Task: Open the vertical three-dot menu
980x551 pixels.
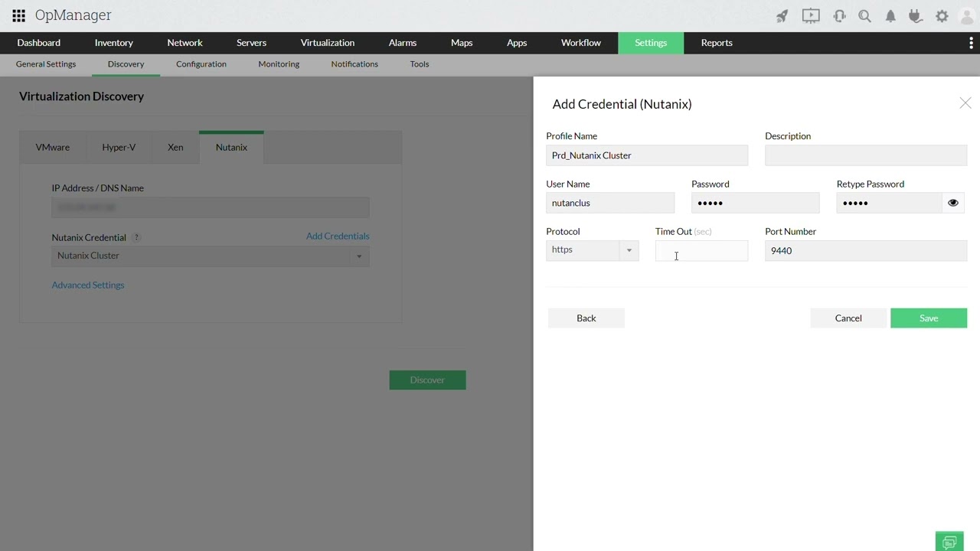Action: coord(971,43)
